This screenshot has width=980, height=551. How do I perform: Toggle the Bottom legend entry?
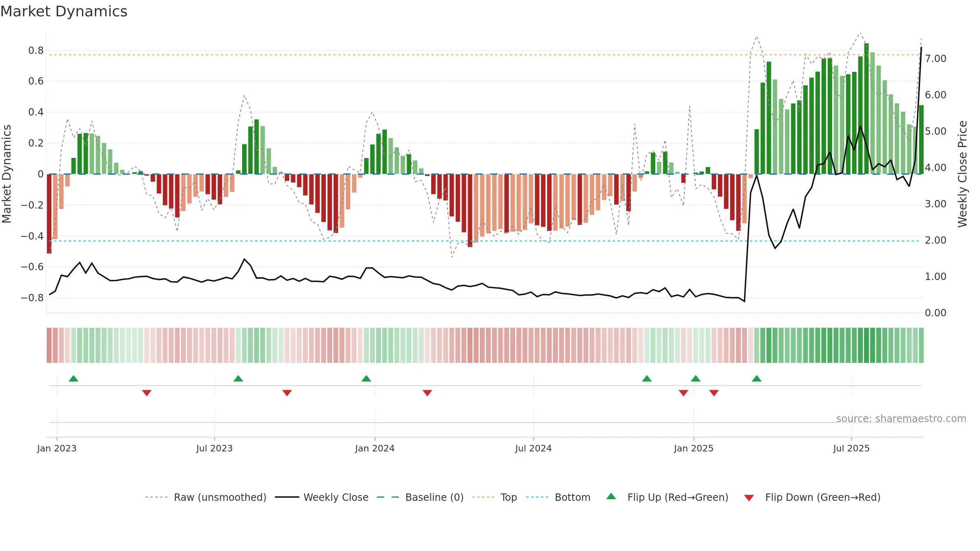pyautogui.click(x=558, y=497)
